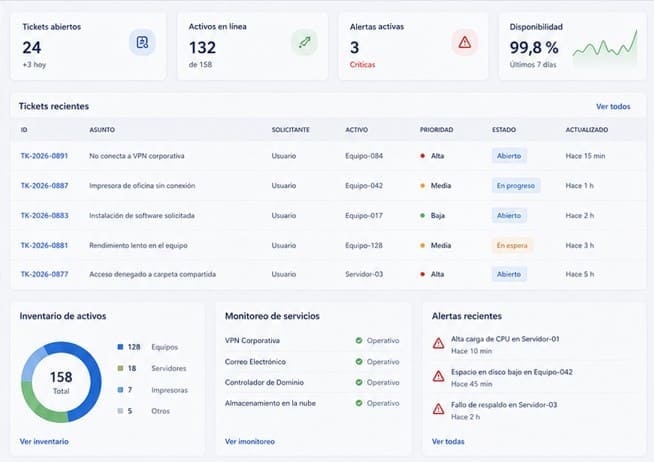Screen dimensions: 654x462
Task: Click 'Impresora de oficina sin conexión' subject
Action: [142, 186]
